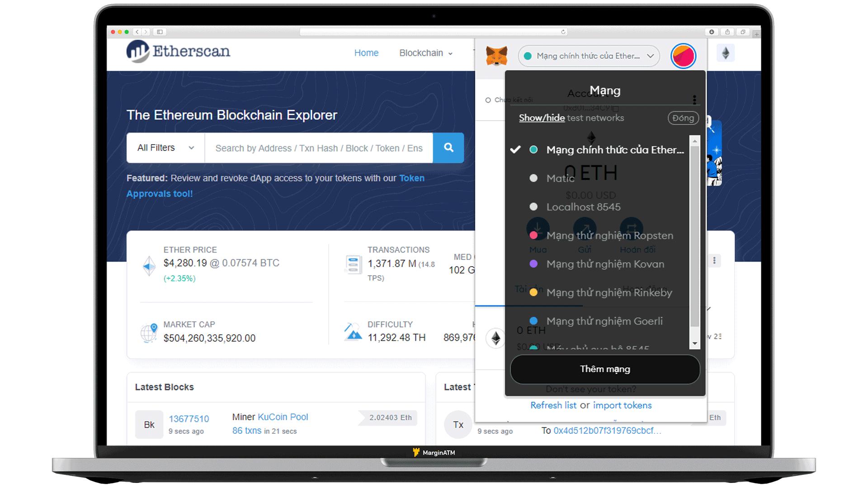Click the $504,260,335,920.00 market cap value

[209, 338]
